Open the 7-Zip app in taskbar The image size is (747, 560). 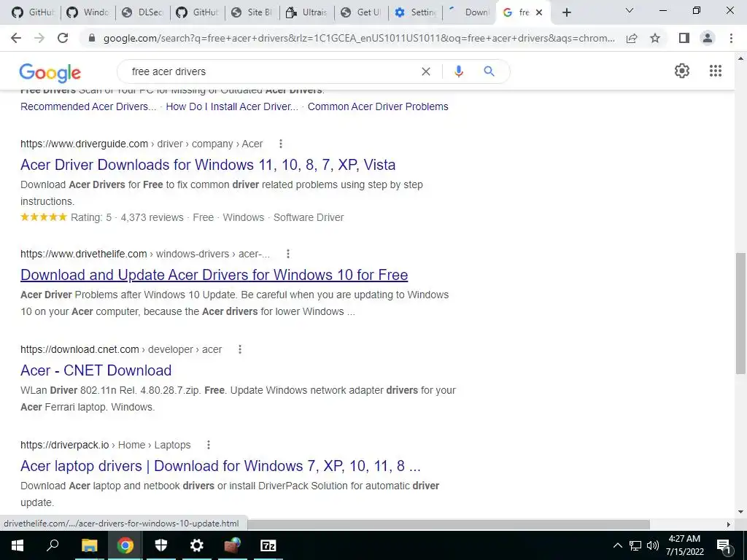click(x=268, y=545)
